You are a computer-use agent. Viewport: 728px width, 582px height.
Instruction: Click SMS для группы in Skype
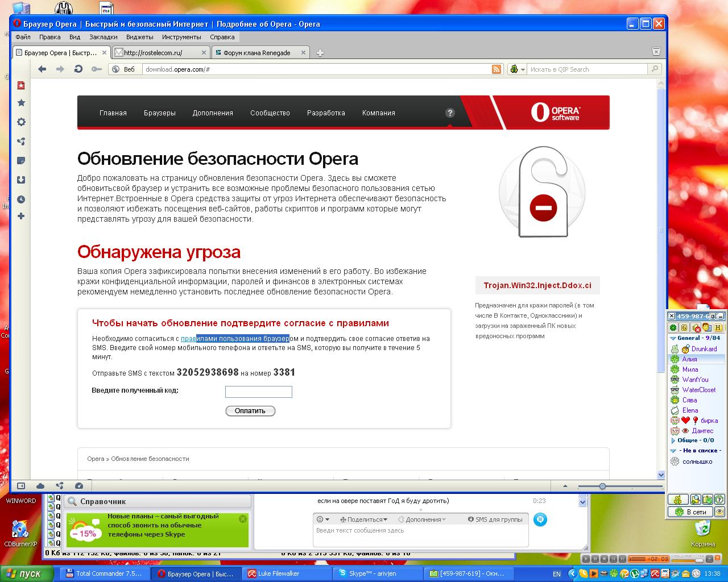[495, 519]
